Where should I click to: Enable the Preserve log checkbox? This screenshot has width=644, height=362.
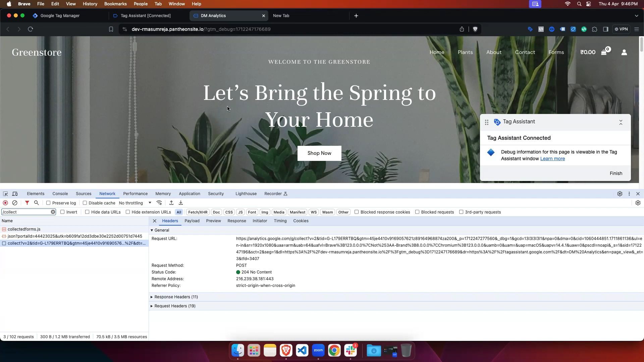[48, 203]
